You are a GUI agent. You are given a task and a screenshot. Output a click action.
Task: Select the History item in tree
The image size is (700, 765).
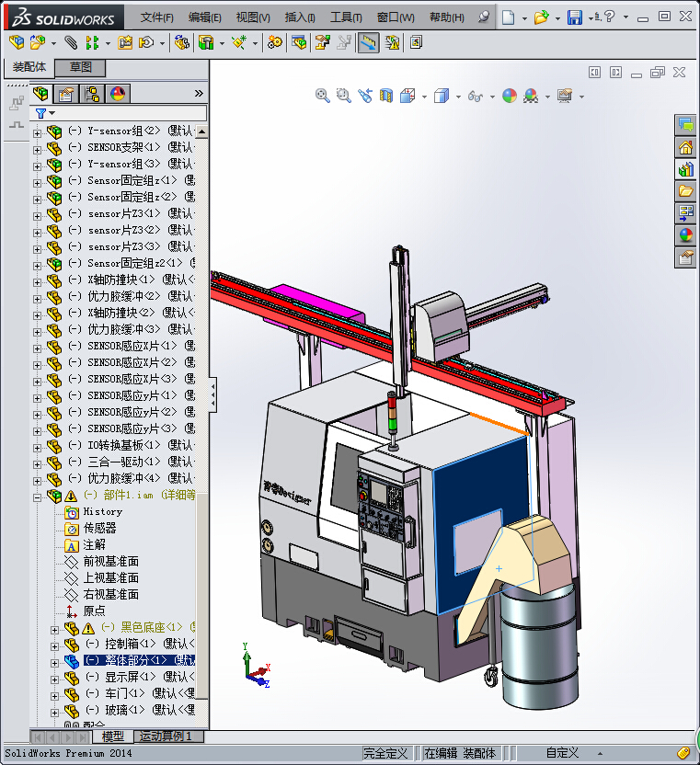coord(102,511)
